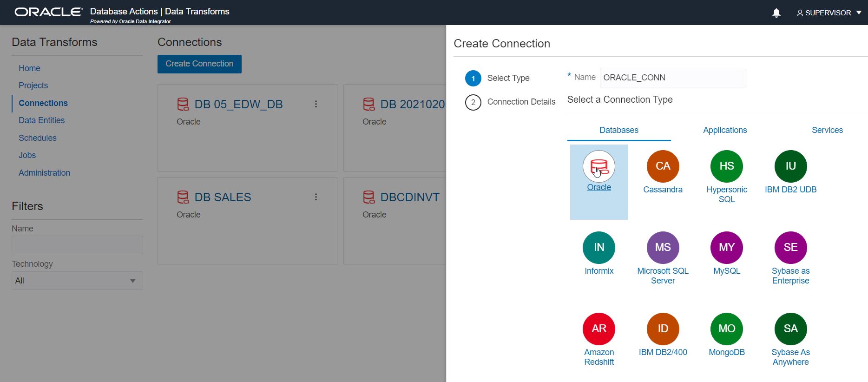Click the Sybase As Anywhere label
Screen dimensions: 868x382
[791, 357]
